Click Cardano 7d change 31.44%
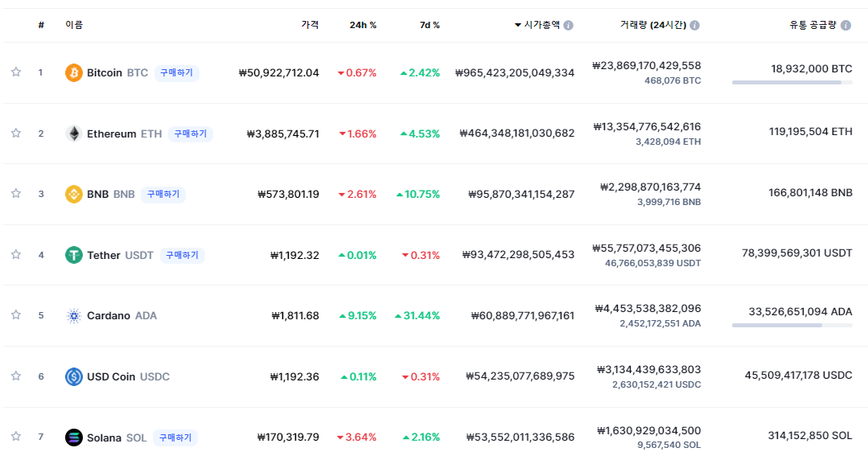Viewport: 868px width, 456px height. pos(417,315)
